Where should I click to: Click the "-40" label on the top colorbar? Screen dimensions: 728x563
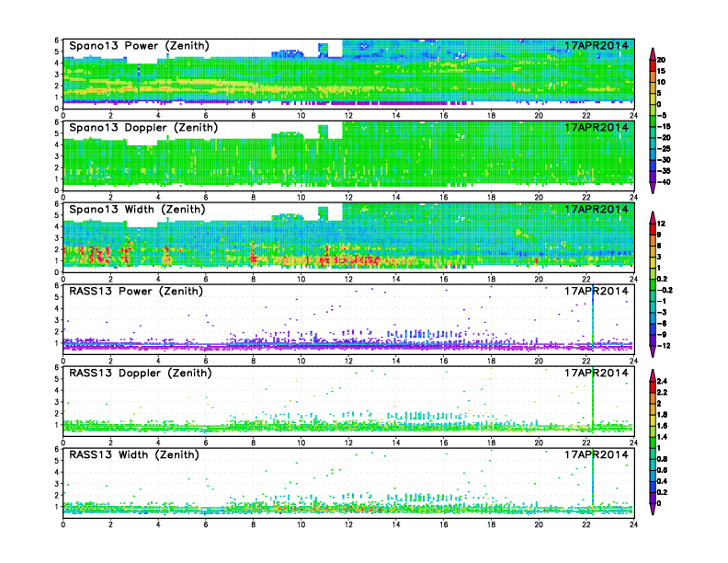[x=664, y=182]
